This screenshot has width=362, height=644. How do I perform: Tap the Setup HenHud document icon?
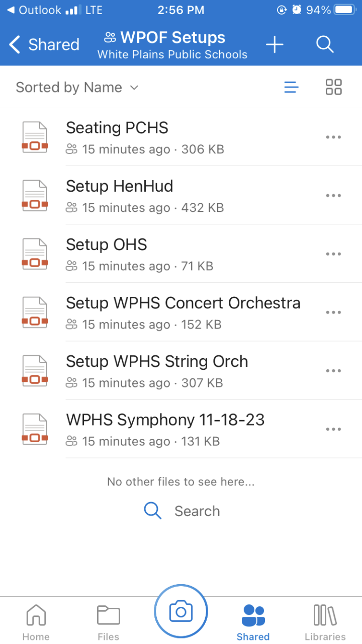click(35, 195)
